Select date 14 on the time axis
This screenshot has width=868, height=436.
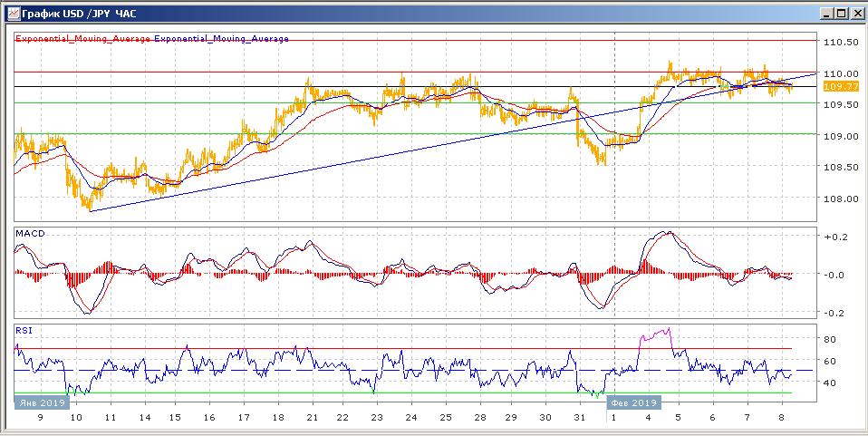pos(145,418)
